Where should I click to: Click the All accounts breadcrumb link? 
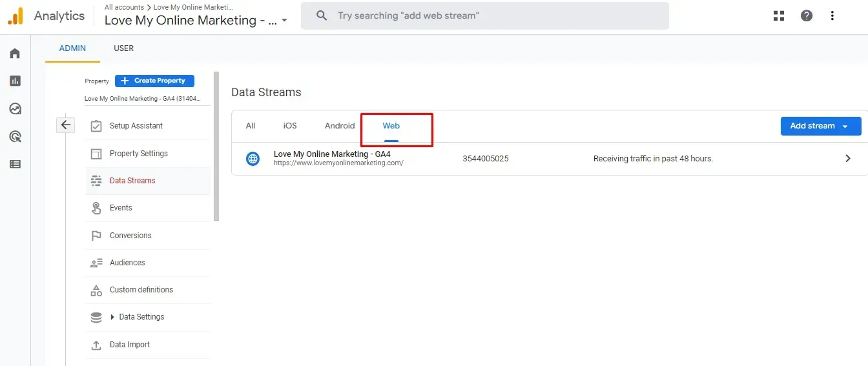pos(124,7)
